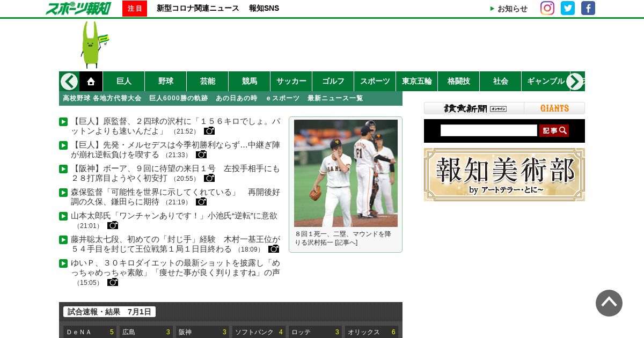
Task: Open the 沢村拓一 mound photo
Action: pos(346,173)
